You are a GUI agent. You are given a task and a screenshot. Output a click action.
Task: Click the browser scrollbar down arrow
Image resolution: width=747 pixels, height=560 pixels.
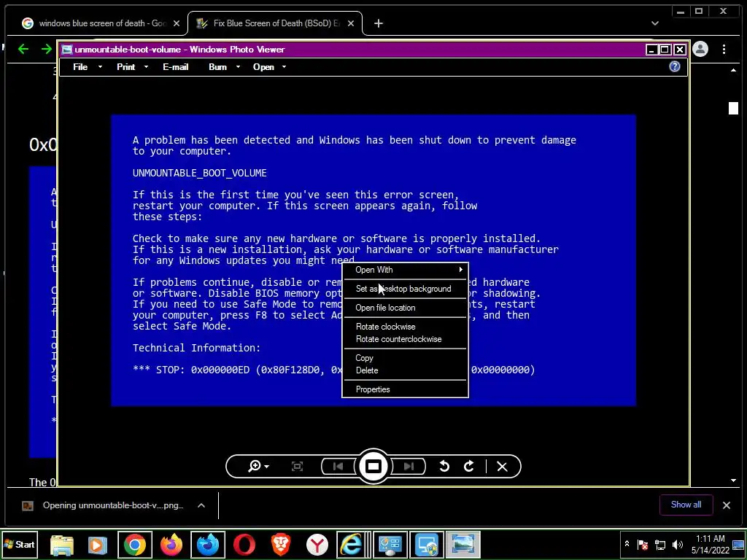[x=733, y=481]
